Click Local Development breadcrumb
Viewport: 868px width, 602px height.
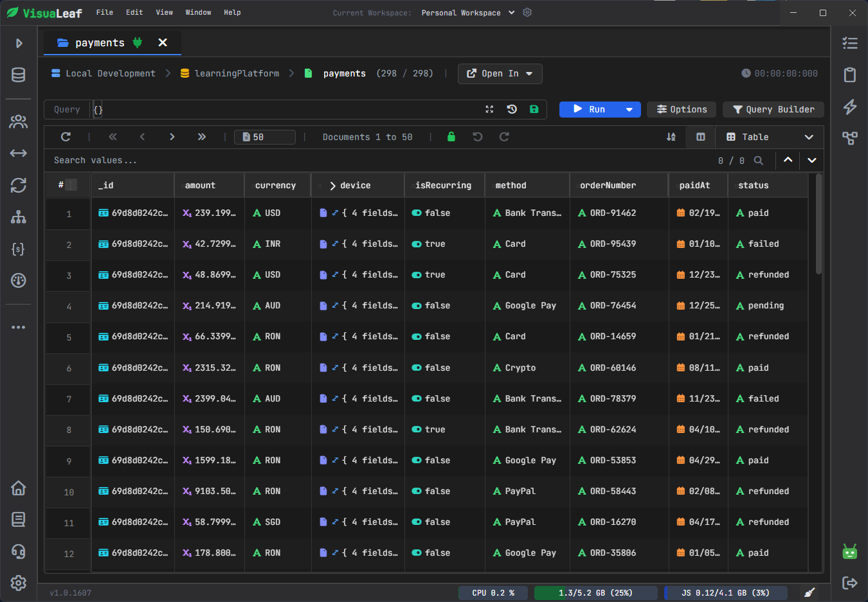click(104, 74)
